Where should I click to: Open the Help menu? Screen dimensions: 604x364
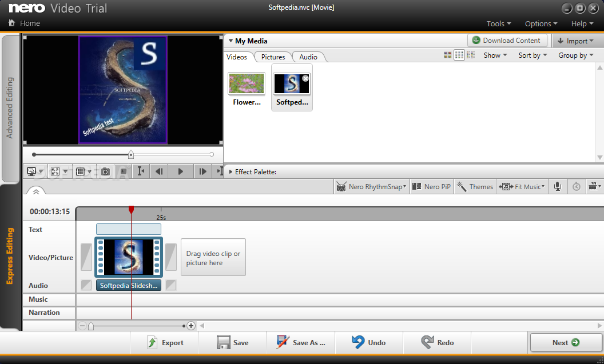pyautogui.click(x=582, y=24)
